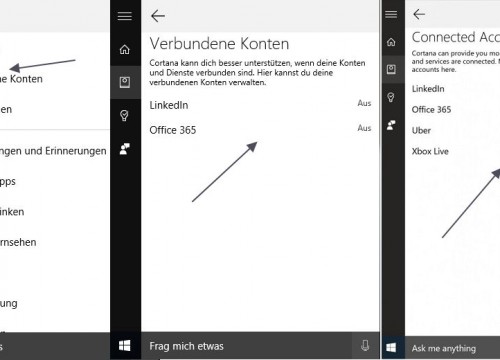Open LinkedIn in Connected Accounts panel
Screen dimensions: 500x360
[x=428, y=89]
